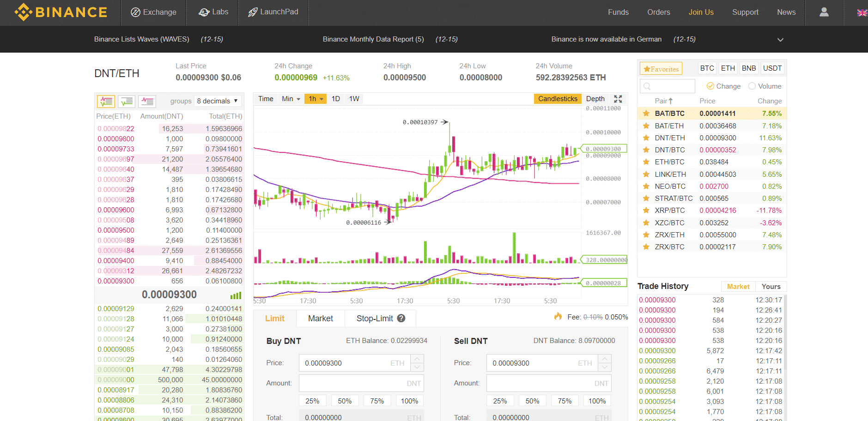This screenshot has width=868, height=421.
Task: Decrease the buy price stepper
Action: click(x=417, y=367)
